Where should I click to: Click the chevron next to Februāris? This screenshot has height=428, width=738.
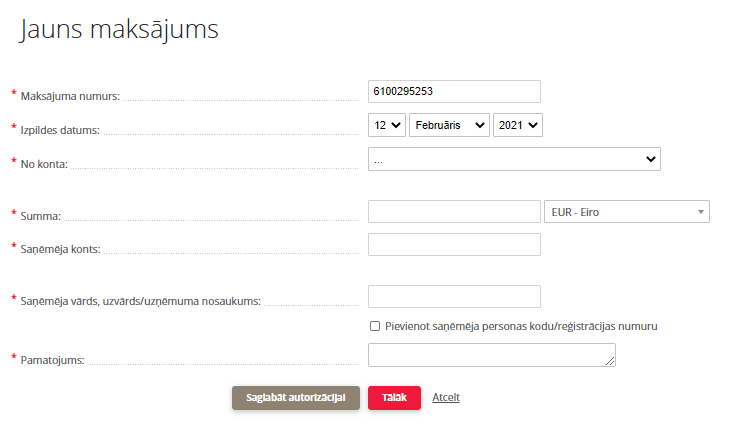click(x=480, y=125)
